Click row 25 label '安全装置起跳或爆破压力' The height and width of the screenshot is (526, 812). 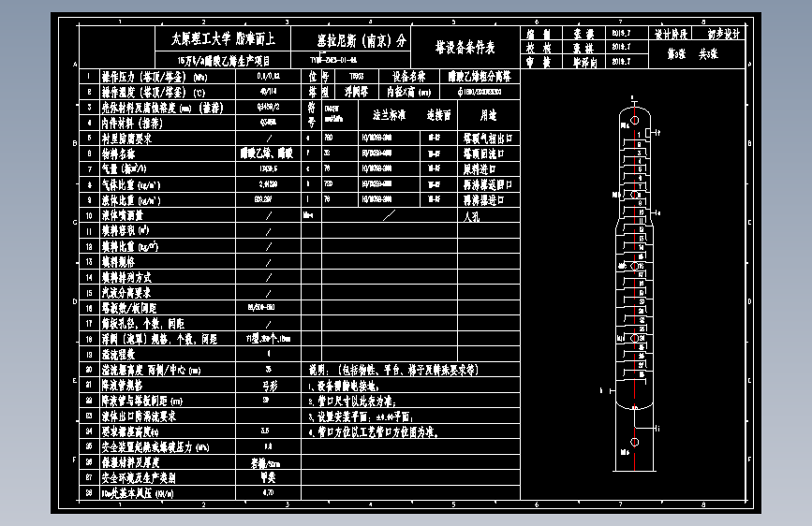click(x=155, y=446)
